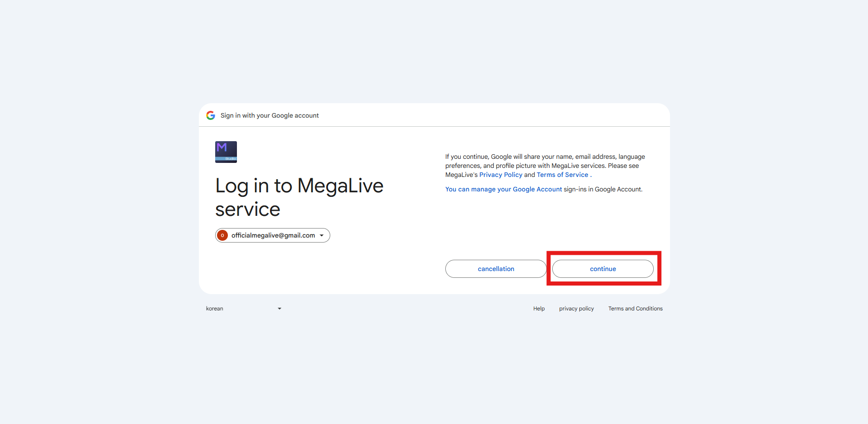This screenshot has width=868, height=424.
Task: Click the Log in to MegaLive service heading
Action: click(x=299, y=197)
